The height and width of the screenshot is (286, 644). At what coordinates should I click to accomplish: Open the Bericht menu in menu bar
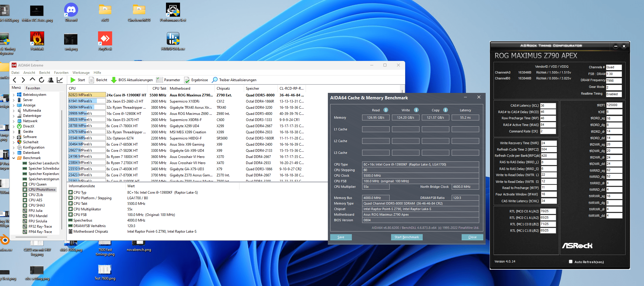coord(44,73)
